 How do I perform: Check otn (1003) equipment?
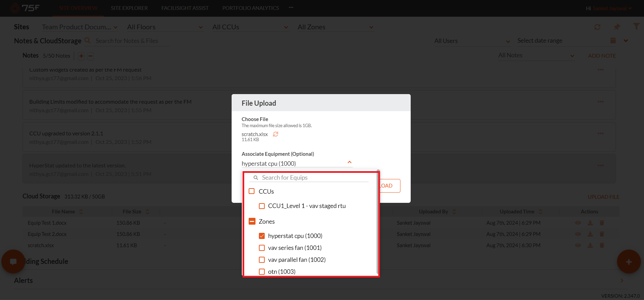pos(262,272)
